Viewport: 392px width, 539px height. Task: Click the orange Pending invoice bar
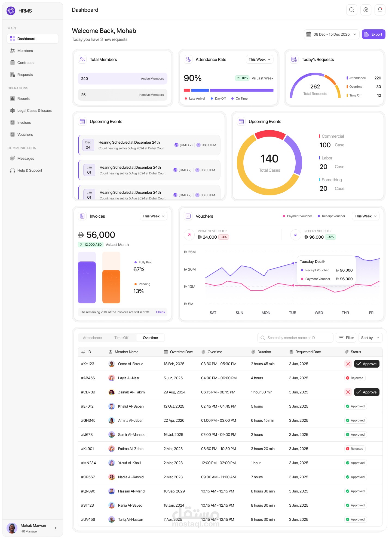111,287
